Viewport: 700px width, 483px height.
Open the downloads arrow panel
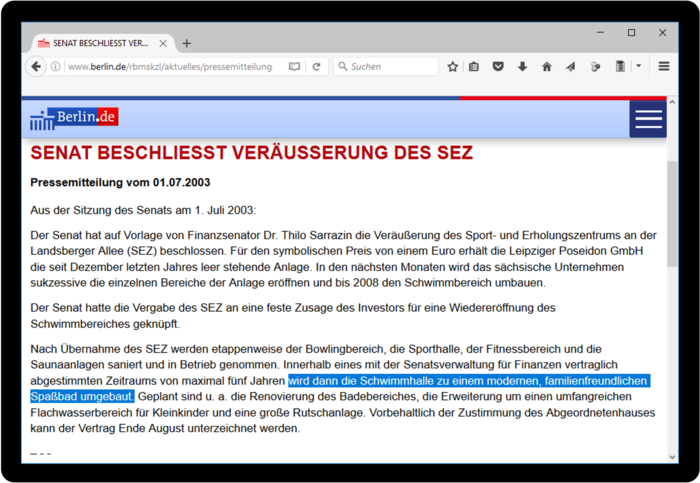click(x=522, y=67)
